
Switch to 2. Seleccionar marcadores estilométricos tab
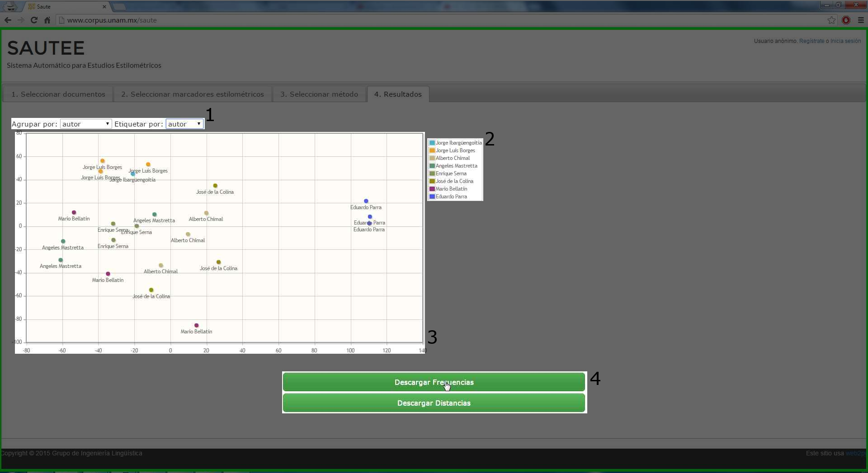pyautogui.click(x=193, y=94)
